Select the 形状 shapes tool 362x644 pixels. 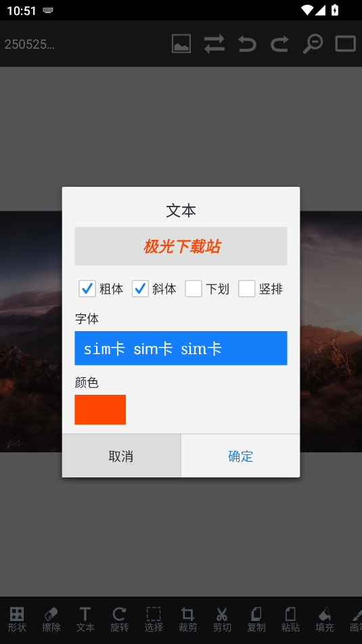[x=17, y=620]
